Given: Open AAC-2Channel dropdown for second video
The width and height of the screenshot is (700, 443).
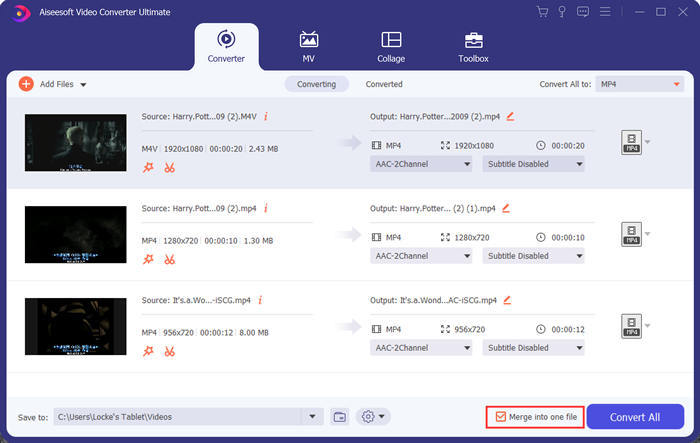Looking at the screenshot, I should click(421, 256).
